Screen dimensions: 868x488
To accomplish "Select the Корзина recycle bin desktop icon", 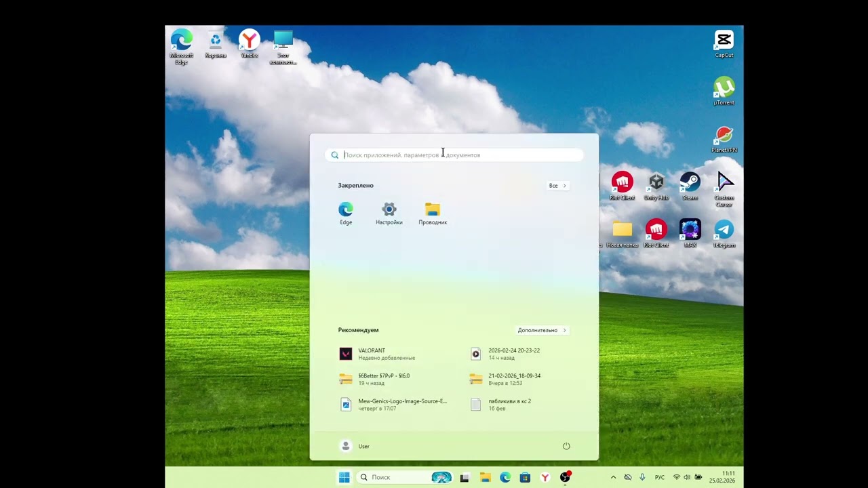I will pyautogui.click(x=216, y=44).
